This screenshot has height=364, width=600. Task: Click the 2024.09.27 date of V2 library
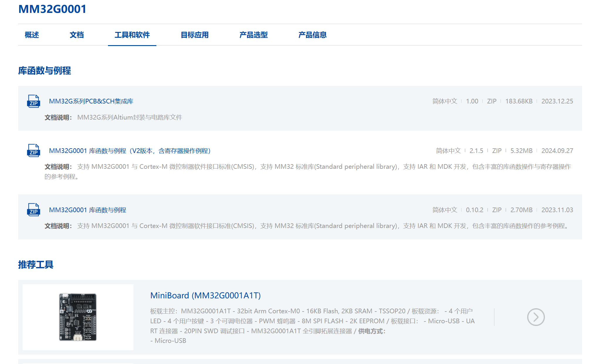[557, 151]
